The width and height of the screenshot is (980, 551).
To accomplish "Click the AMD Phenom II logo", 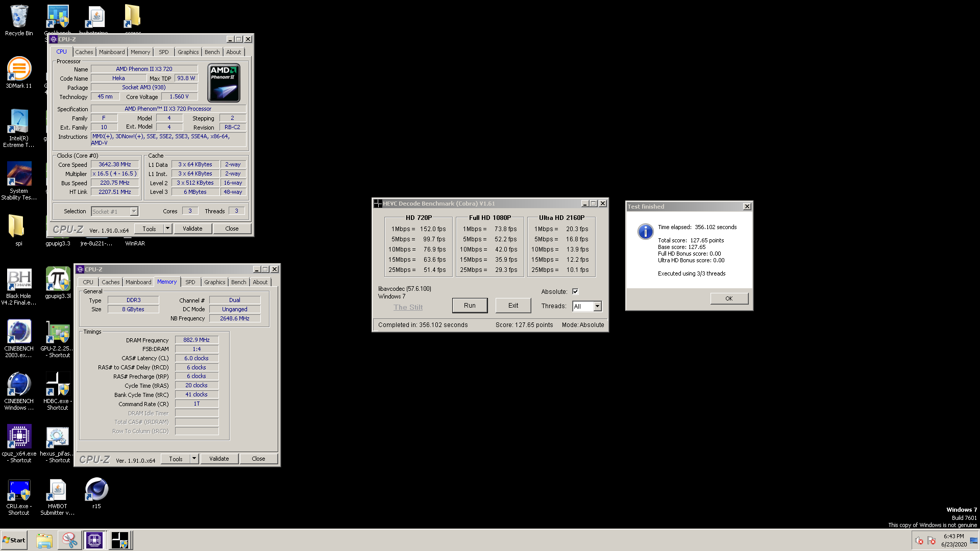I will coord(224,83).
